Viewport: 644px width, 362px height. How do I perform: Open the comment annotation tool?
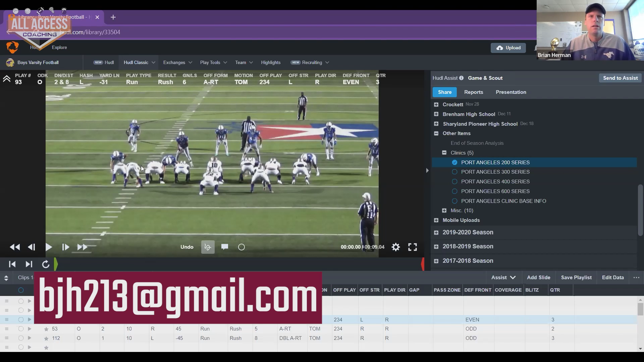(225, 247)
